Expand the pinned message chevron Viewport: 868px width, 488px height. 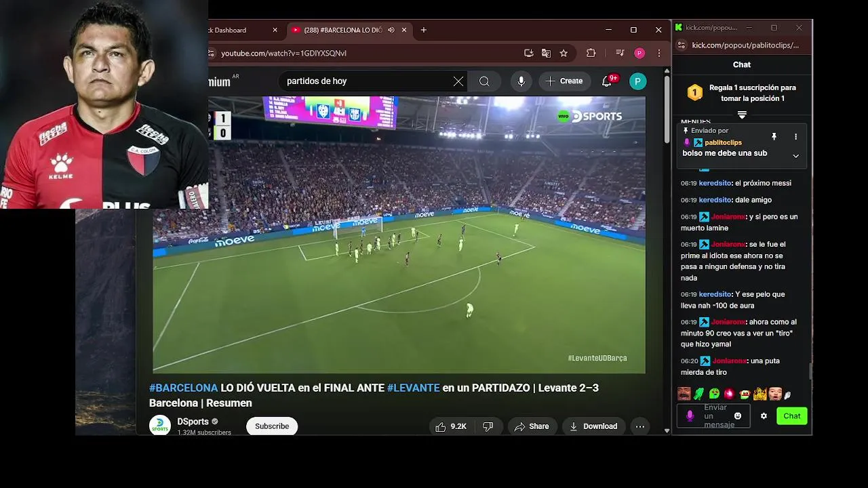pyautogui.click(x=795, y=156)
